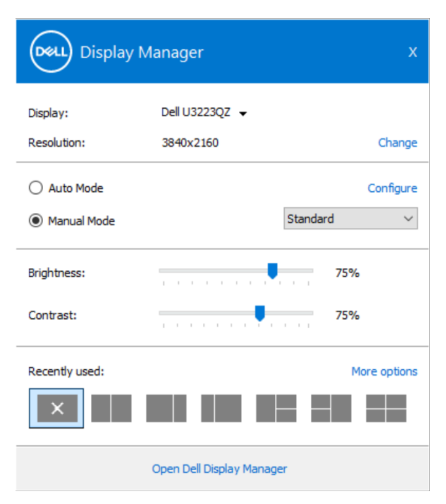Pick the narrow-left, wide-right column layout
446x504 pixels.
pos(221,408)
